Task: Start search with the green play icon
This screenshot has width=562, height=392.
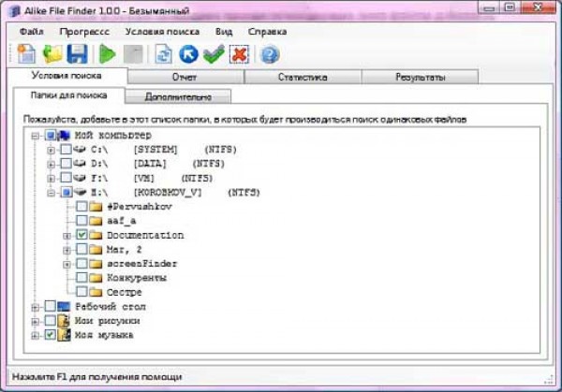Action: tap(107, 54)
